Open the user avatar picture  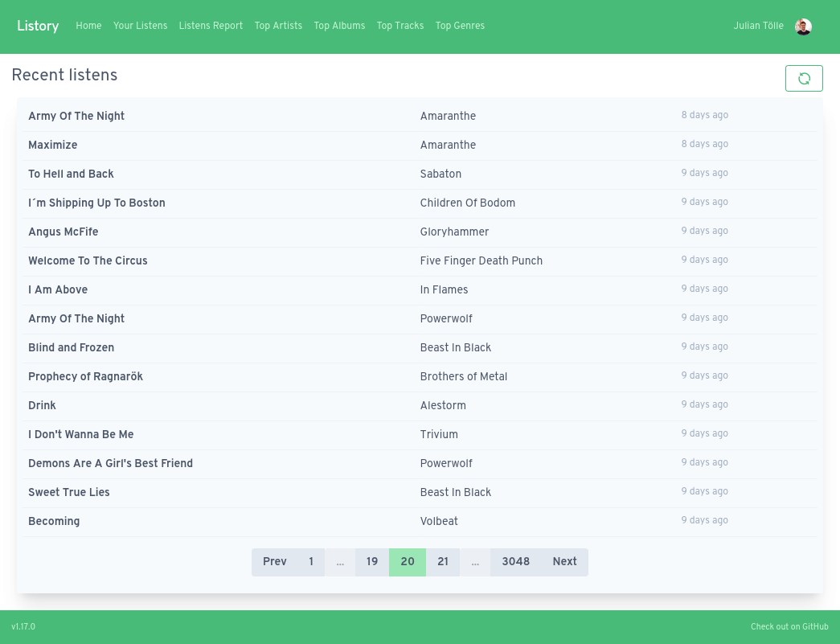coord(803,27)
